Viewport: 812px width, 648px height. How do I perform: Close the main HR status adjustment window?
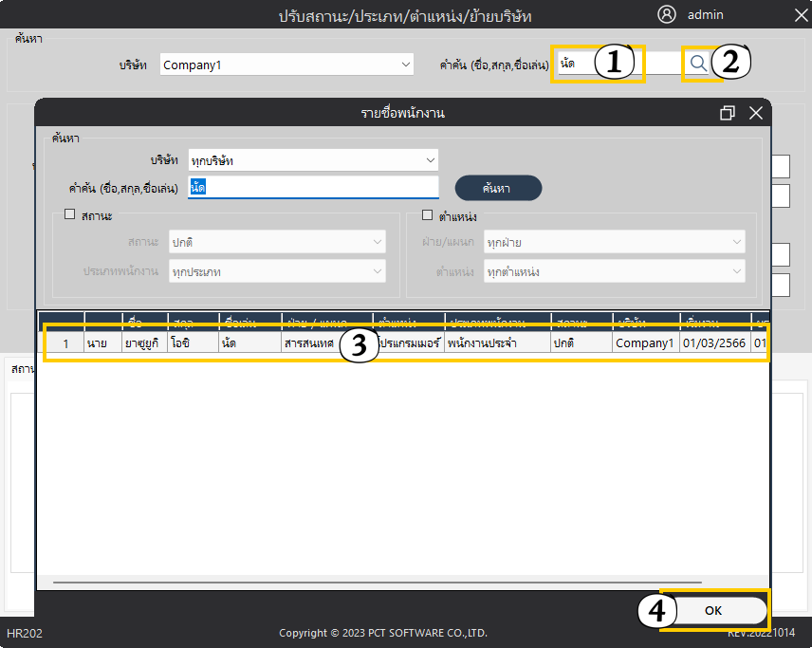point(799,14)
